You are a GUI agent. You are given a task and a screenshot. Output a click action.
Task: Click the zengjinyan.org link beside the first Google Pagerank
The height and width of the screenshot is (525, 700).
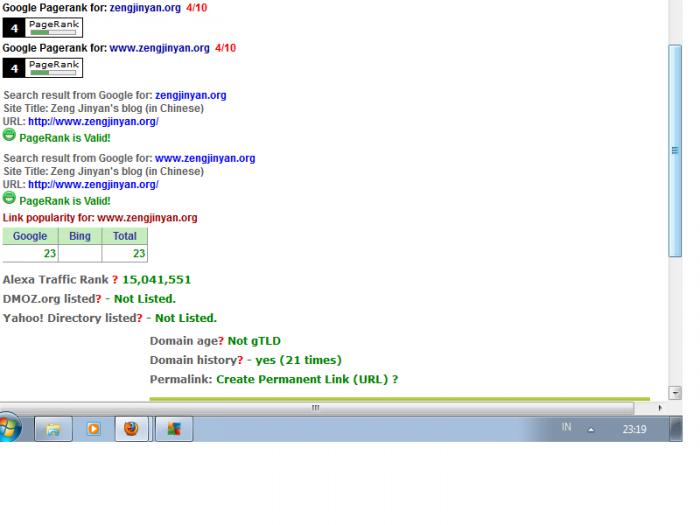pyautogui.click(x=145, y=8)
